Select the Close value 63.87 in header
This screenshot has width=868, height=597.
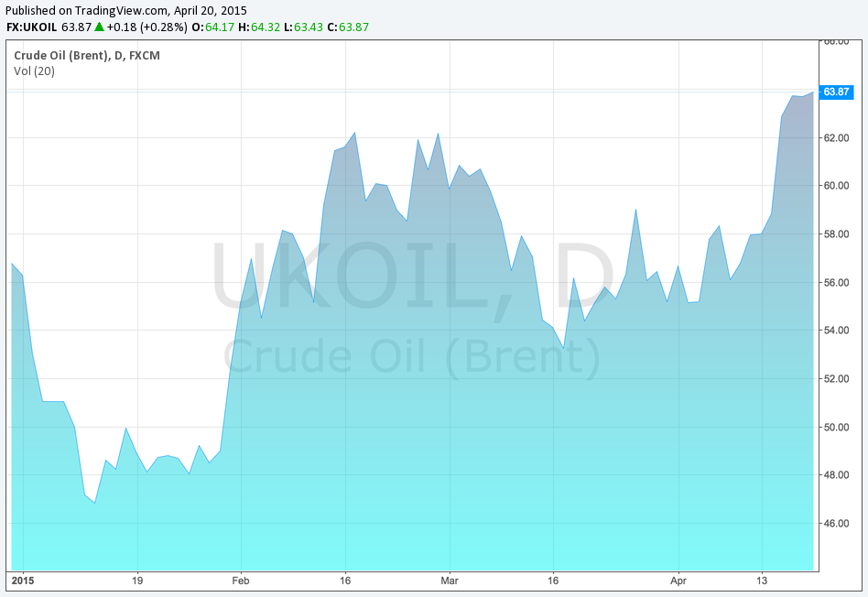(x=353, y=27)
